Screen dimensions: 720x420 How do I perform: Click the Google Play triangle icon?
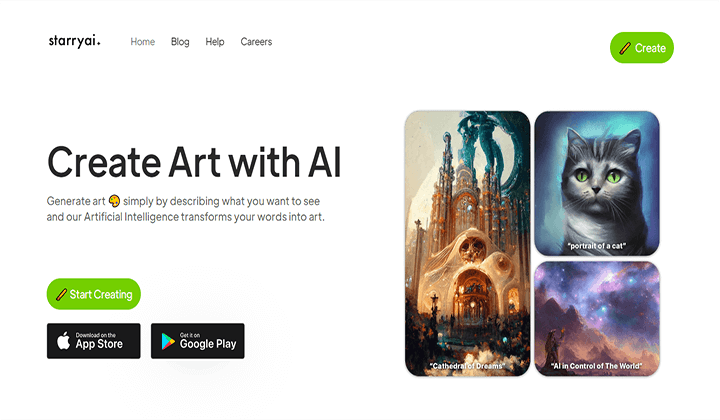[x=168, y=342]
